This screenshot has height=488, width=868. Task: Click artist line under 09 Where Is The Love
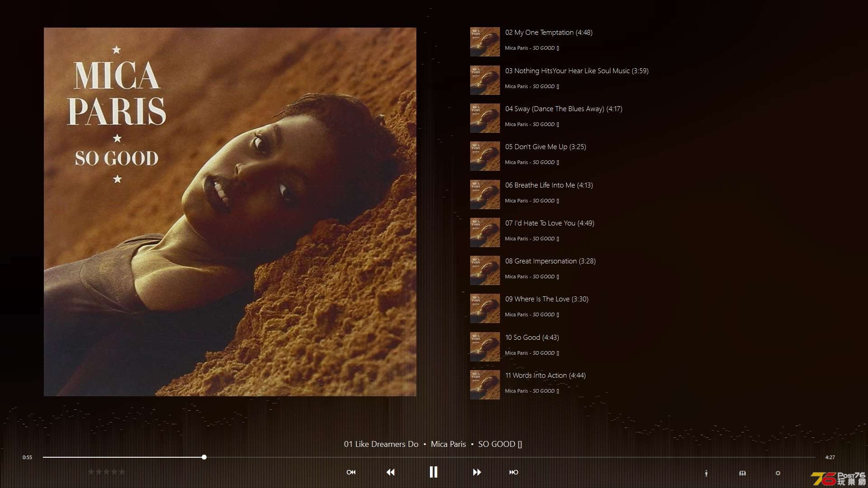tap(532, 314)
